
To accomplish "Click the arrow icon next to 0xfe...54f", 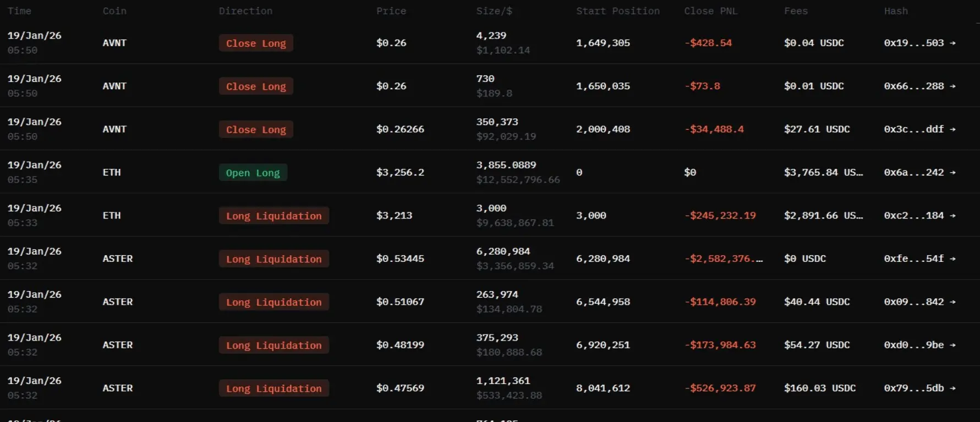I will coord(952,259).
